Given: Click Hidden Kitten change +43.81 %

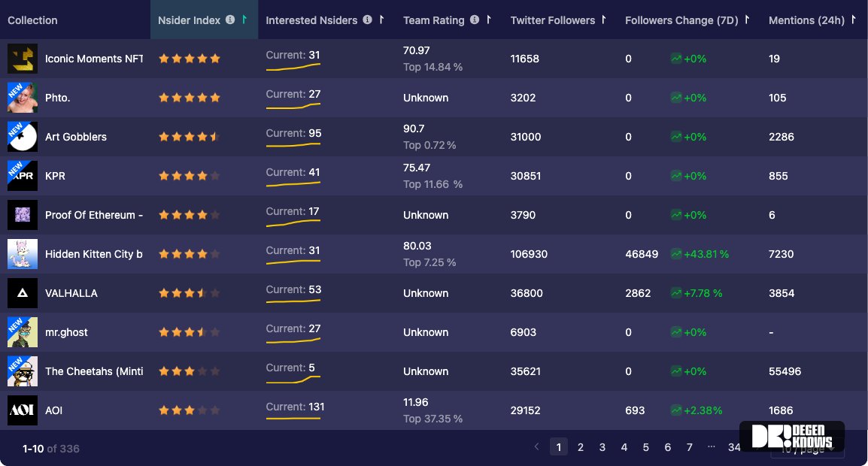Looking at the screenshot, I should click(x=706, y=254).
